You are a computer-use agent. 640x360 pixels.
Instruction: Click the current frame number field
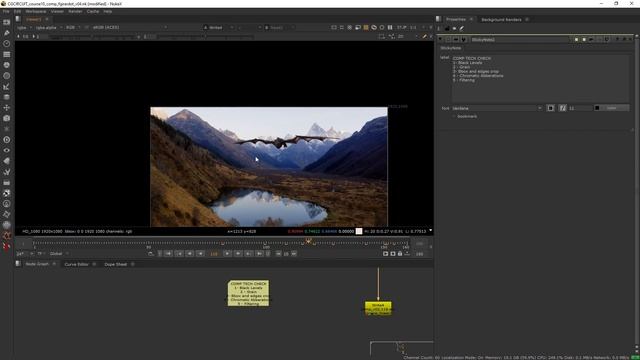(x=214, y=254)
